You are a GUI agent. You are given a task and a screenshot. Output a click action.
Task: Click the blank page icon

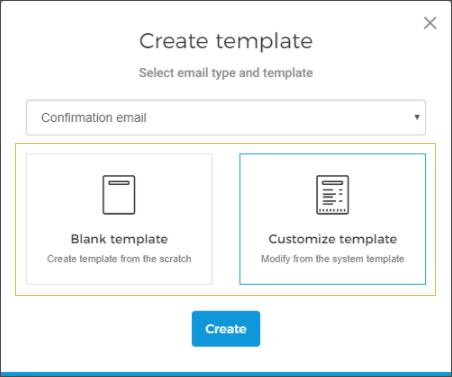(119, 195)
